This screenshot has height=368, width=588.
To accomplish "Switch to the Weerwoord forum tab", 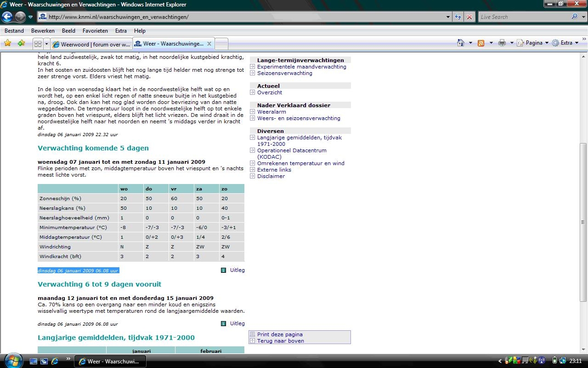I will [x=92, y=45].
